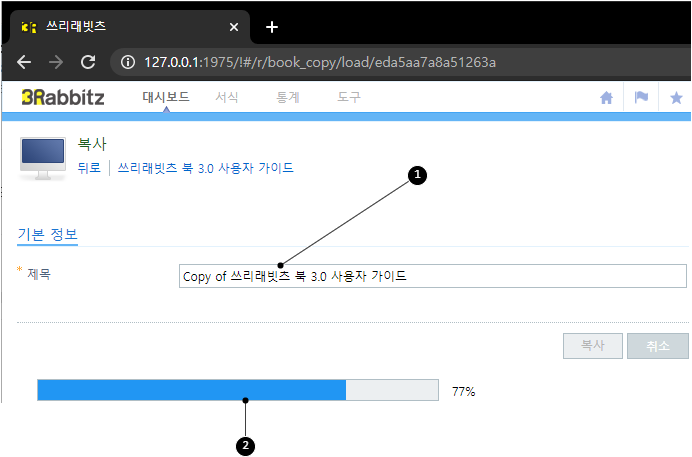Click the 복사 page title
Screen dimensions: 692x457
[92, 144]
